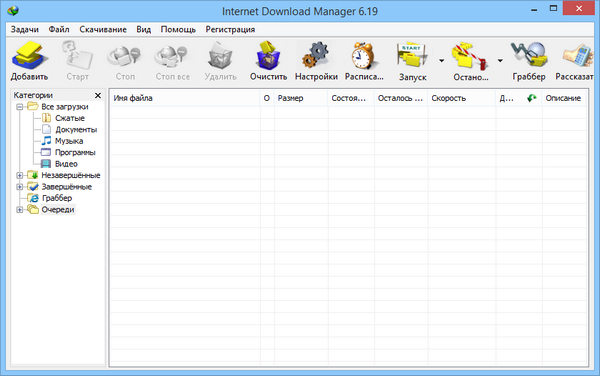This screenshot has width=600, height=376.
Task: Open the Скачивание menu
Action: point(103,29)
